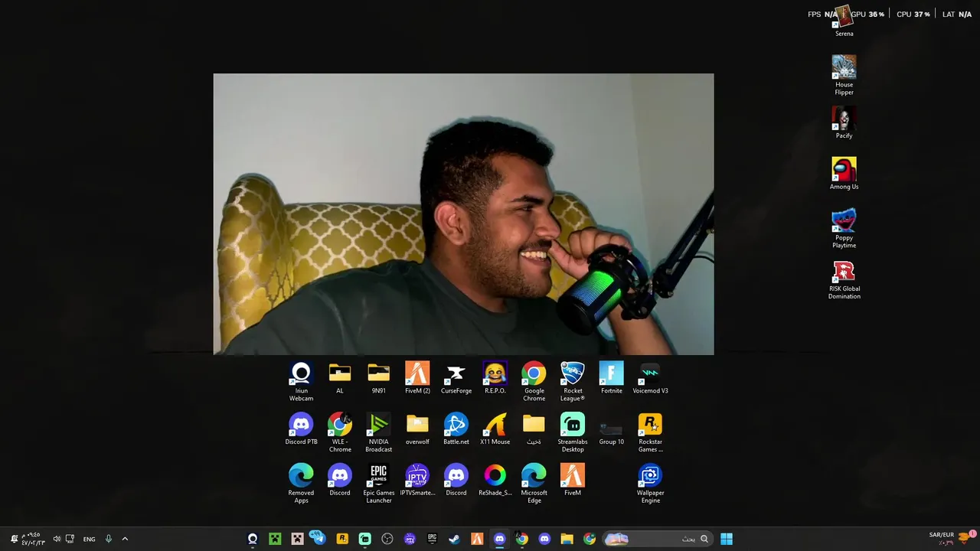Click the Windows Start button
The width and height of the screenshot is (980, 551).
pos(726,539)
